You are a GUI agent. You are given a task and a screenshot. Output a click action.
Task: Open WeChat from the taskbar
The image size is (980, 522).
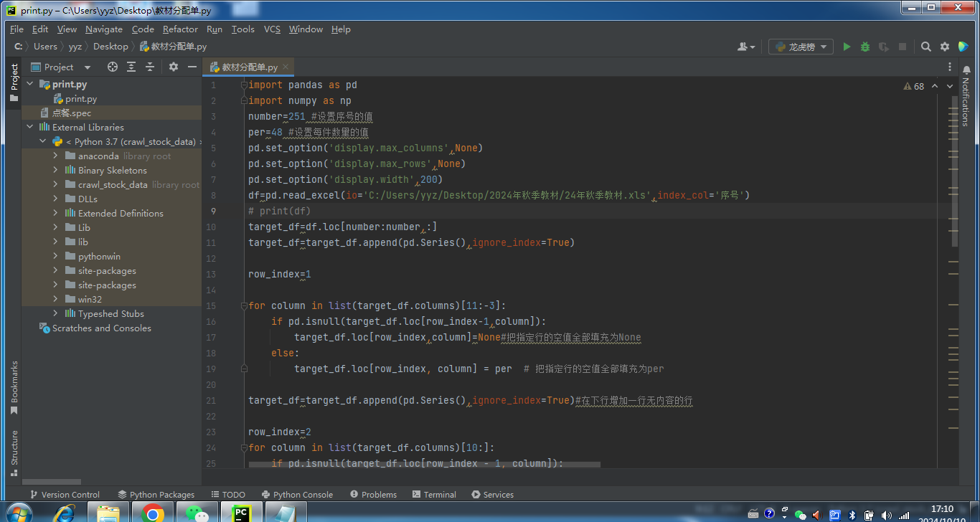coord(197,513)
